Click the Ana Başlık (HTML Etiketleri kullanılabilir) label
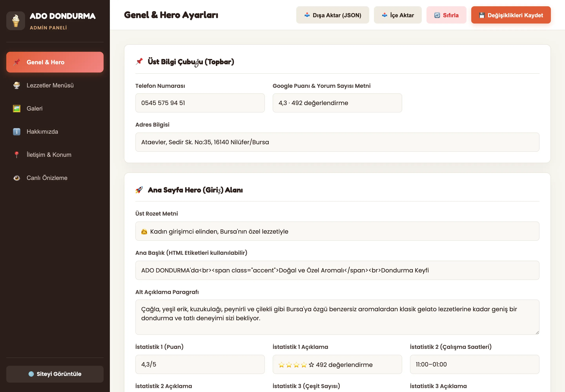The image size is (565, 392). pyautogui.click(x=191, y=253)
